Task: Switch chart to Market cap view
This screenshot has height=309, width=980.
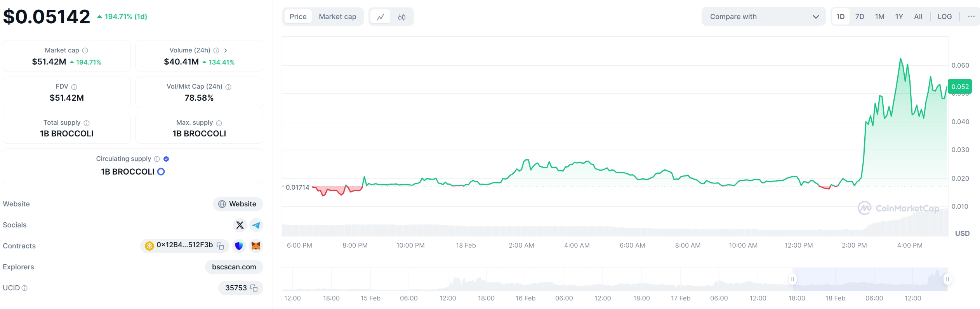Action: pyautogui.click(x=337, y=17)
